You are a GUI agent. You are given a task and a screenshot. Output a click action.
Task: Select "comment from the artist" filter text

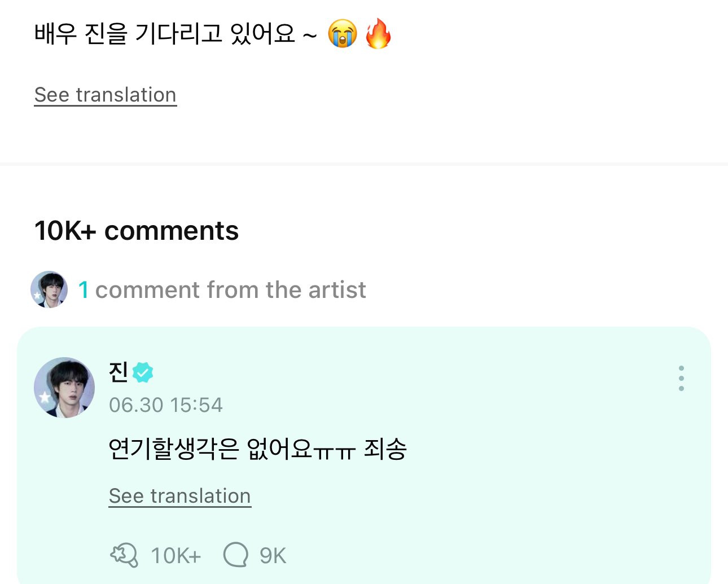[x=230, y=290]
